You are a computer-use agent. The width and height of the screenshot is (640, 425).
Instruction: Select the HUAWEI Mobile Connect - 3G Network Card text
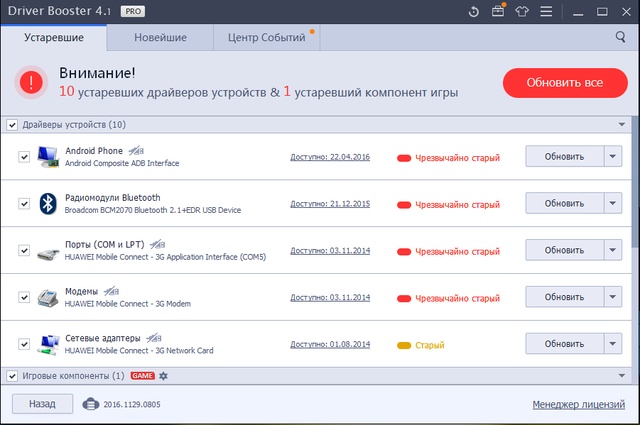point(139,351)
